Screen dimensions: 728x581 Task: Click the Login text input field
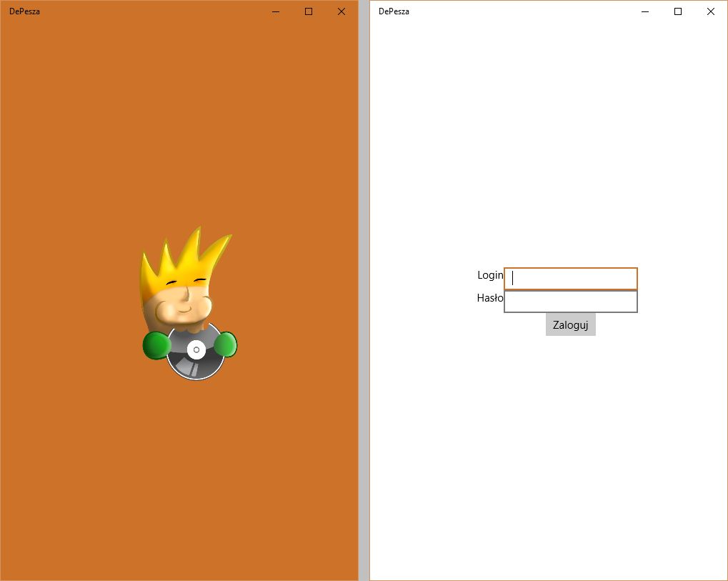tap(571, 279)
